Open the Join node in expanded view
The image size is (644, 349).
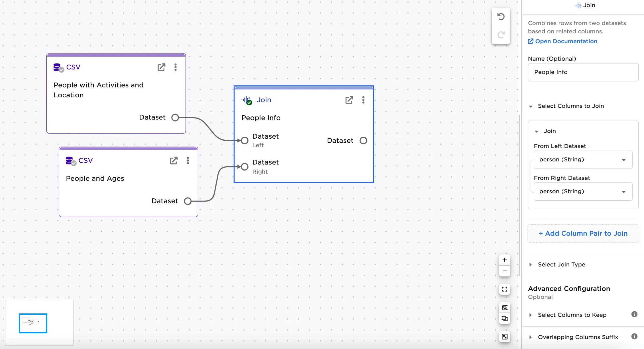coord(349,100)
